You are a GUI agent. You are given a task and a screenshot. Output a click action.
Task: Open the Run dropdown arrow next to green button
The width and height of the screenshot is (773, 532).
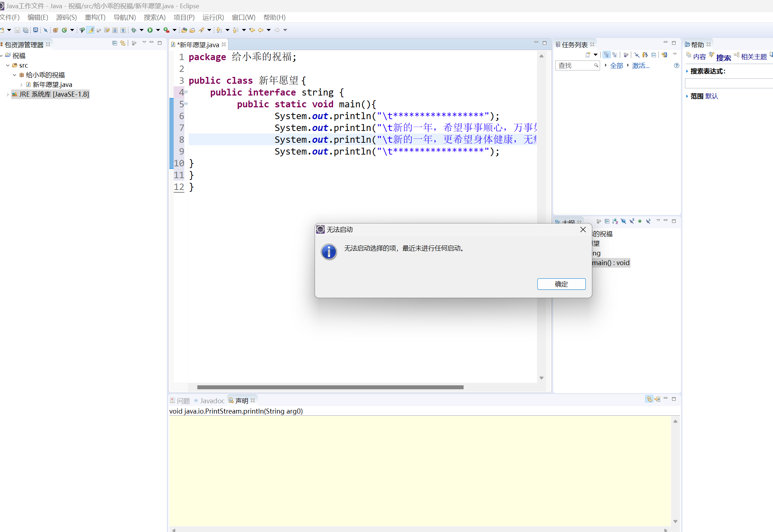coord(158,30)
